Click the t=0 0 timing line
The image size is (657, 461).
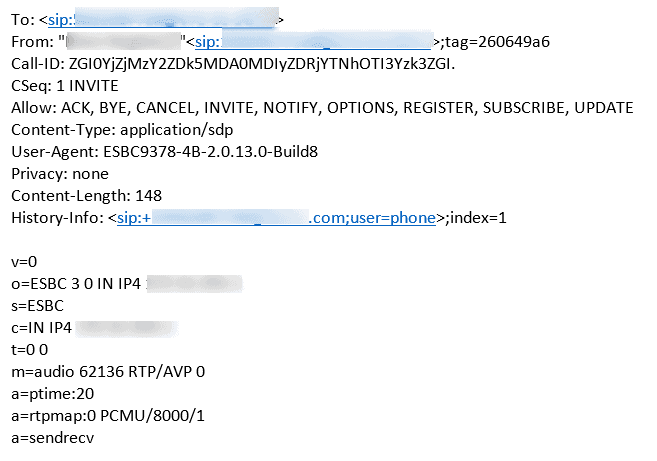(x=29, y=350)
